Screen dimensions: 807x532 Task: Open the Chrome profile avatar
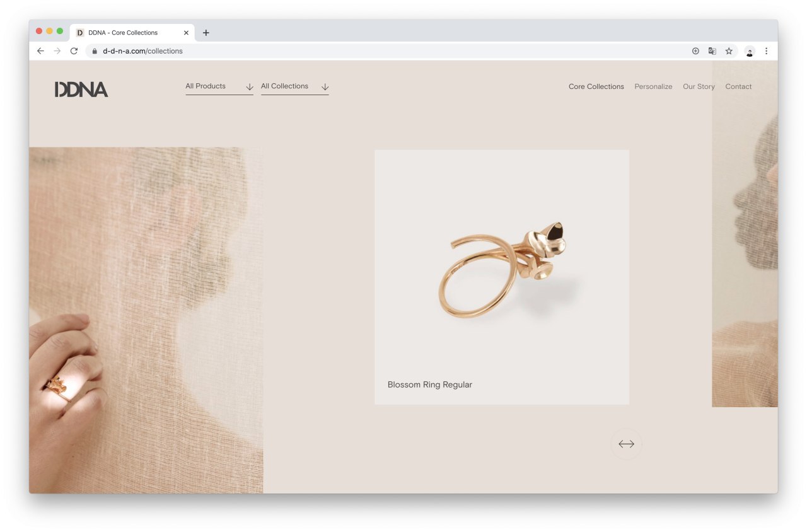tap(750, 52)
